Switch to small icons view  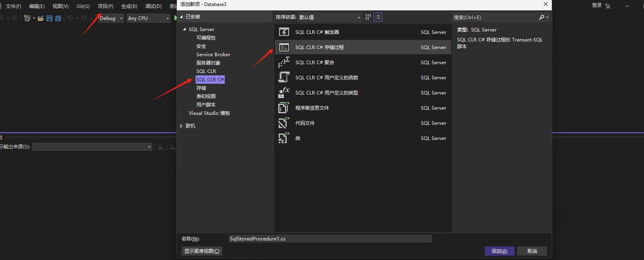click(x=368, y=17)
